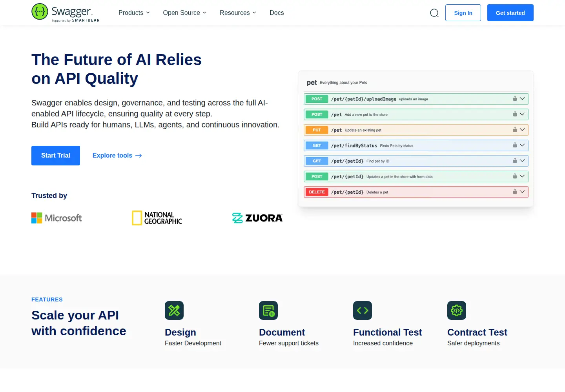Click the lock icon on /pet/{petId}/uploadImage row
Screen dimensions: 565x392
(515, 99)
